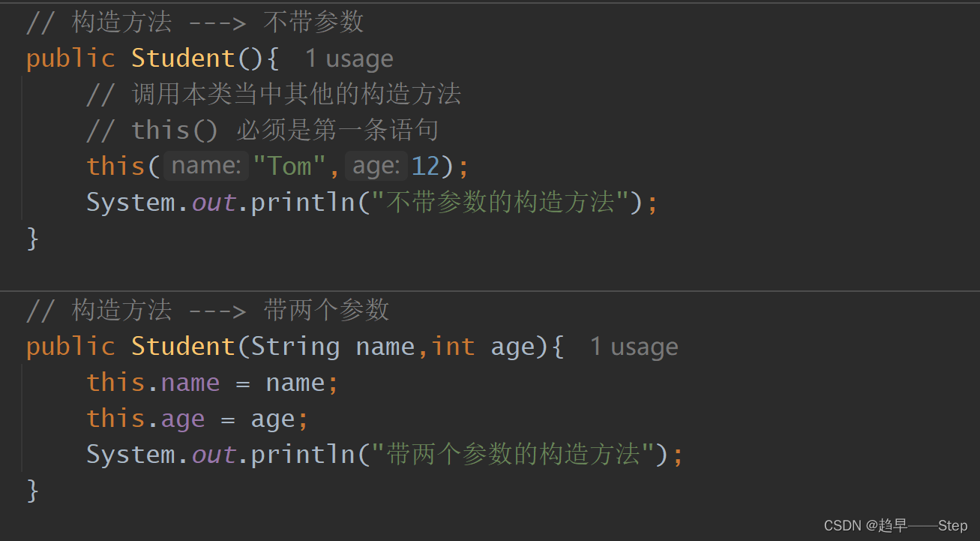Click 'String' type in constructor parameters
The width and height of the screenshot is (980, 541).
295,347
